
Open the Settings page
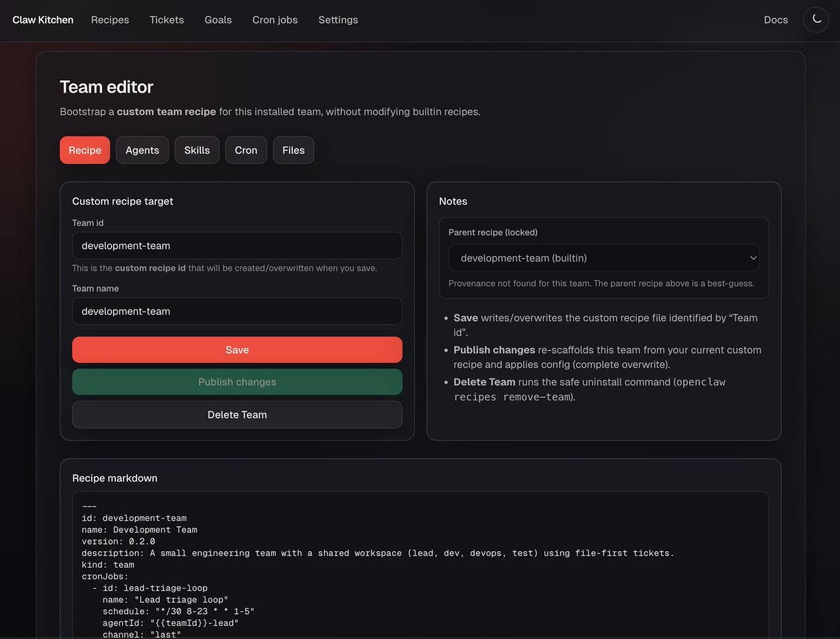point(338,19)
